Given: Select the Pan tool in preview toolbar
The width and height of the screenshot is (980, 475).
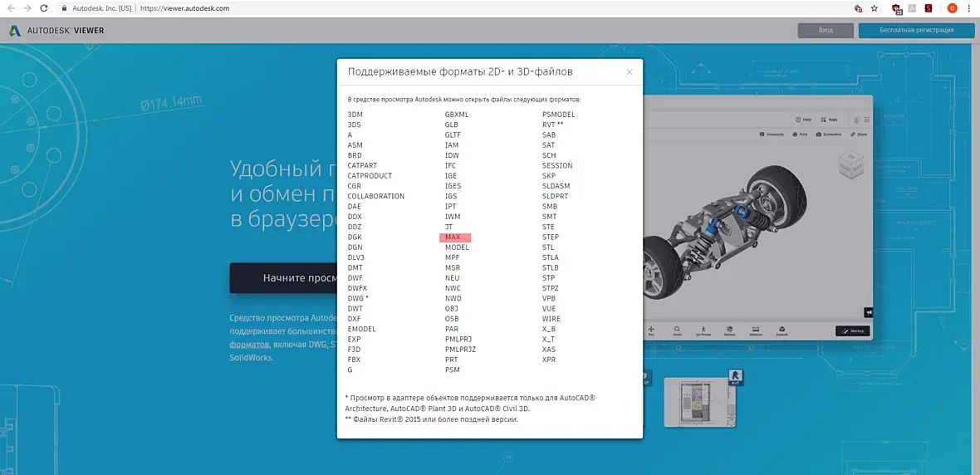Looking at the screenshot, I should [651, 331].
